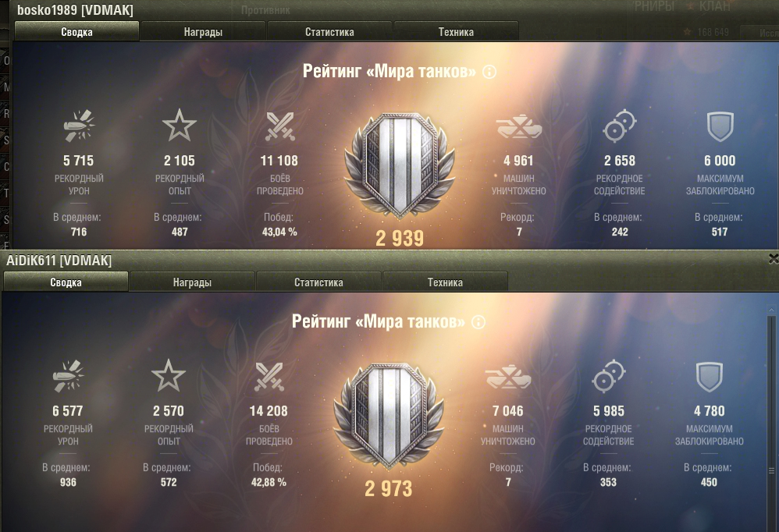Click info icon beside AiDiK611's rating title

coord(478,323)
